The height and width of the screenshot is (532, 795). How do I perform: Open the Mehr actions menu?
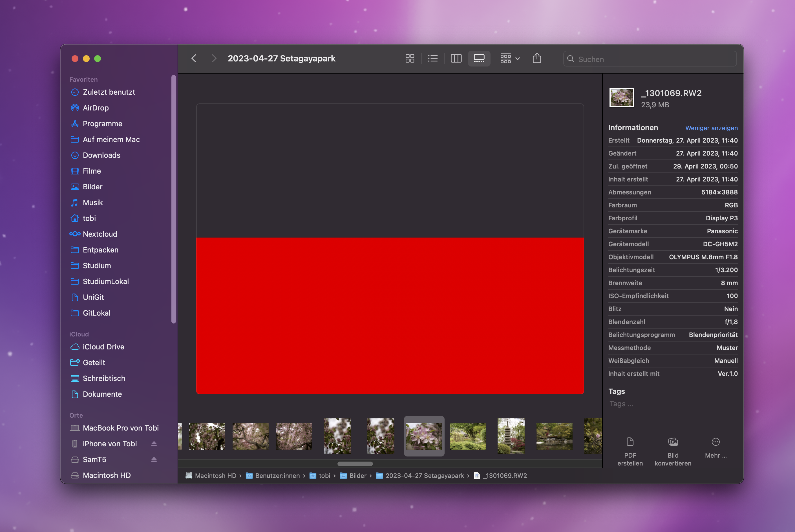(x=715, y=448)
